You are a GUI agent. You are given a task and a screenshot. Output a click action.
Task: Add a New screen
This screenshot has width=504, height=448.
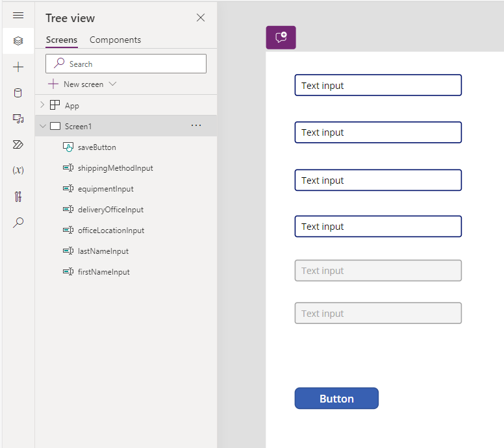(76, 84)
